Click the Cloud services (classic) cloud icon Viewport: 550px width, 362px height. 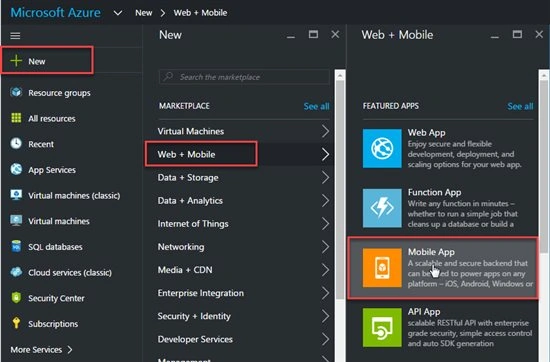pos(16,272)
